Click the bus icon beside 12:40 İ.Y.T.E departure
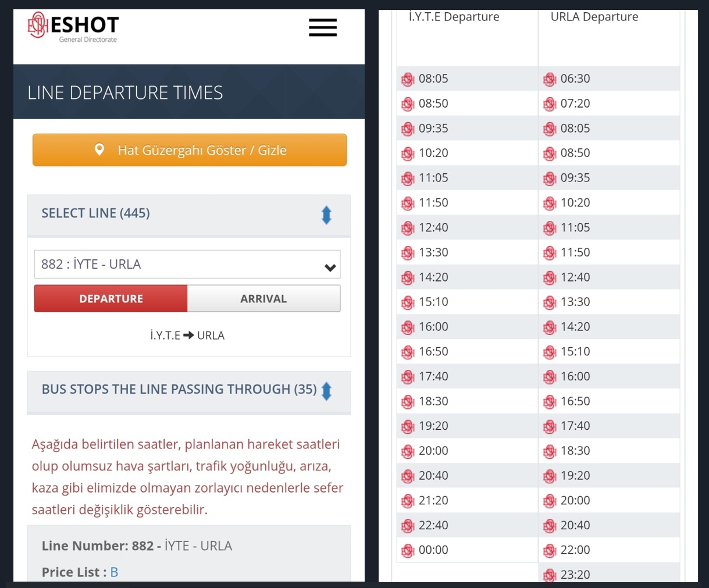This screenshot has width=709, height=588. [x=408, y=228]
